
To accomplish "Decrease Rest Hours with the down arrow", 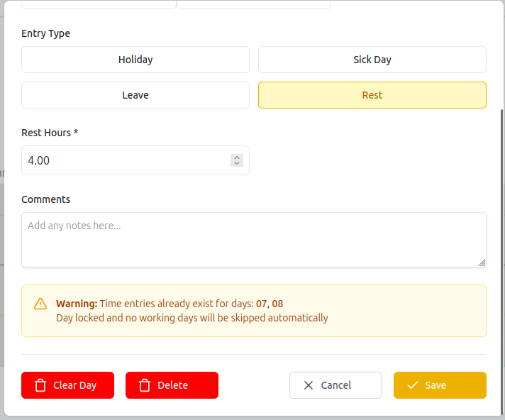I will pyautogui.click(x=237, y=164).
